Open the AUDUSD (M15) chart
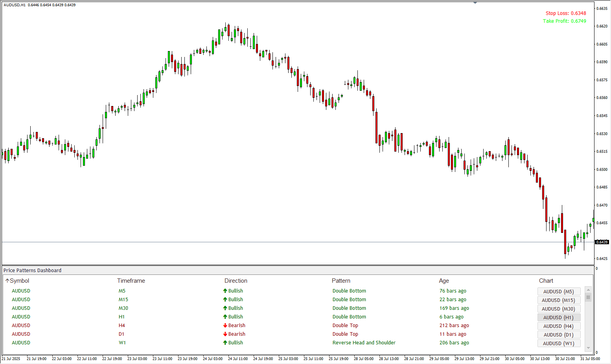 559,300
